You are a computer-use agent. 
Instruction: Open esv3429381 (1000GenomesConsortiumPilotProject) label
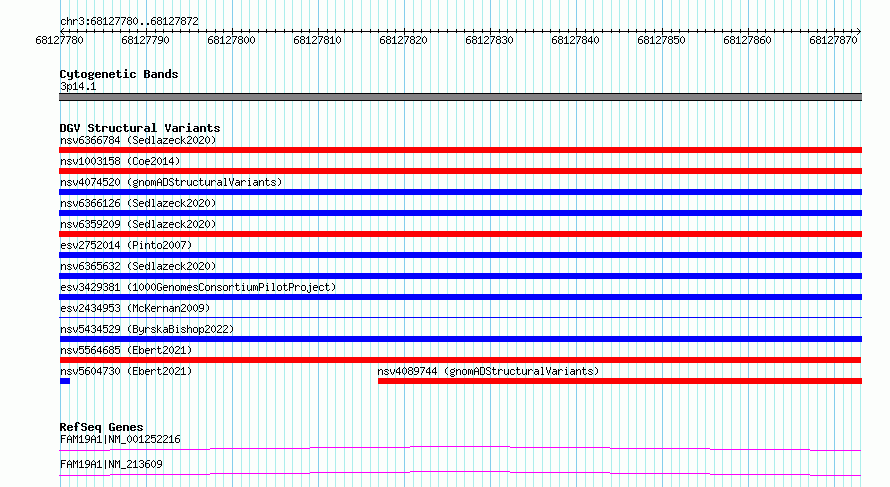tap(198, 287)
